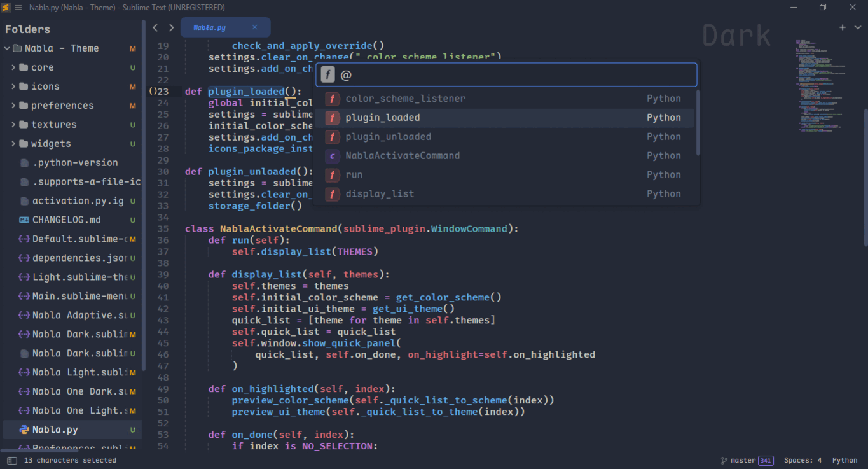
Task: Click the markdown icon beside CHANGELOG.md
Action: [24, 220]
